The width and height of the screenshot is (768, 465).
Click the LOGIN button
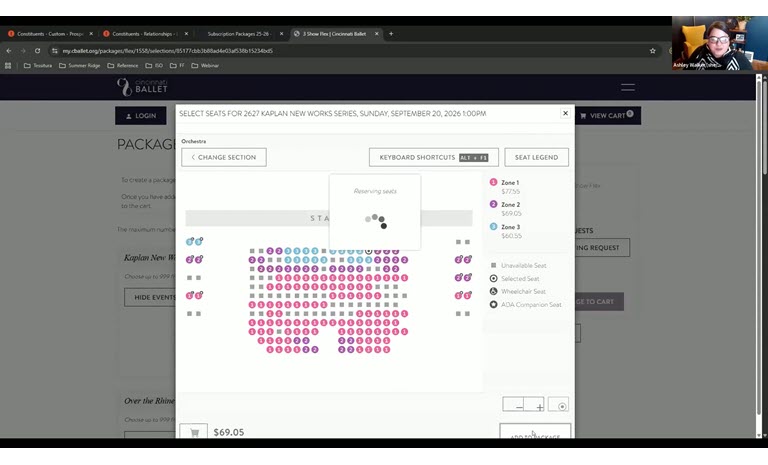tap(141, 116)
